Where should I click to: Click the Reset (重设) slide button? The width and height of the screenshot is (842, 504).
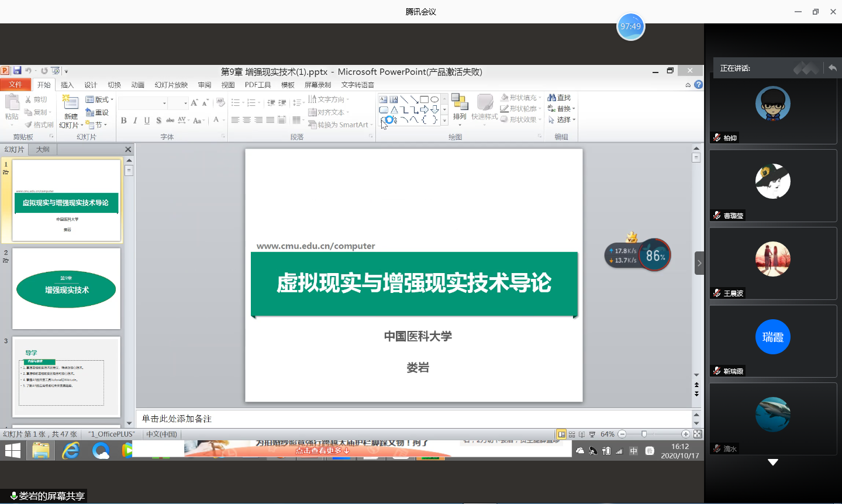(x=97, y=112)
